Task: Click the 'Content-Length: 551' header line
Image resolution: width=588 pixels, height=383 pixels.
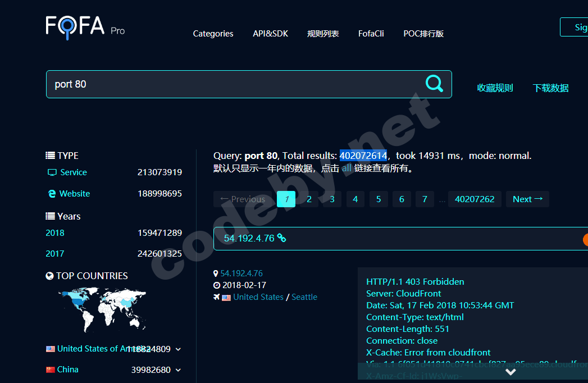Action: pos(408,329)
